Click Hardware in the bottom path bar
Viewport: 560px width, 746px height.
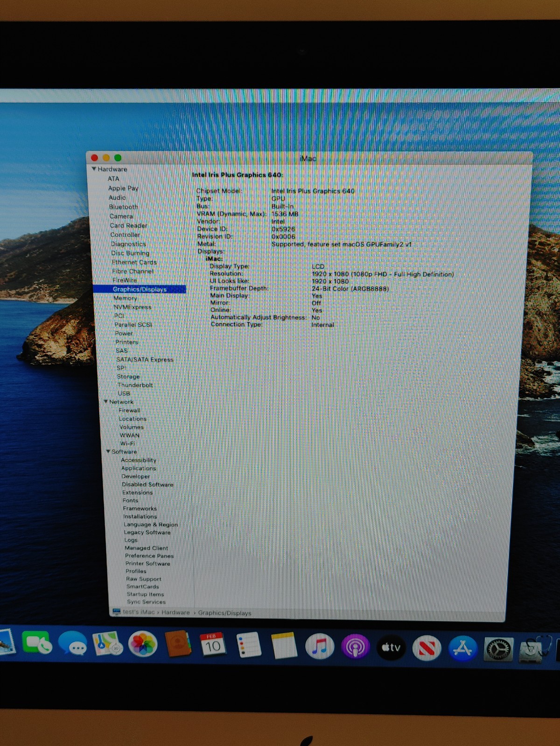point(175,613)
